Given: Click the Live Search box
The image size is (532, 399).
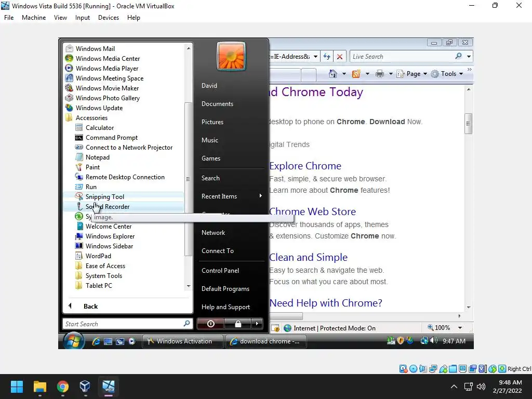Looking at the screenshot, I should pos(402,56).
